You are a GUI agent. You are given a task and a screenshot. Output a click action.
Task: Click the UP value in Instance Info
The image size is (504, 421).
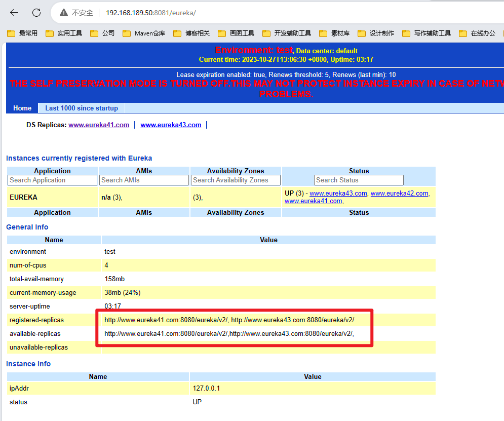coord(197,402)
